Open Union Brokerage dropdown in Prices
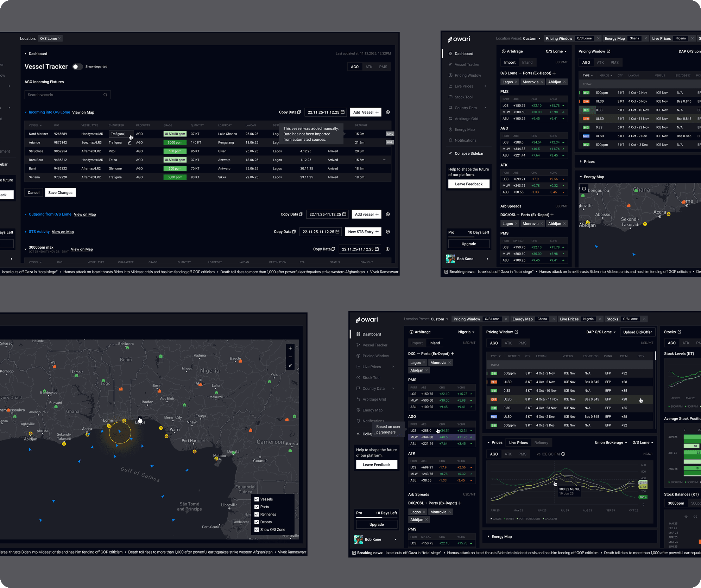 [x=611, y=443]
